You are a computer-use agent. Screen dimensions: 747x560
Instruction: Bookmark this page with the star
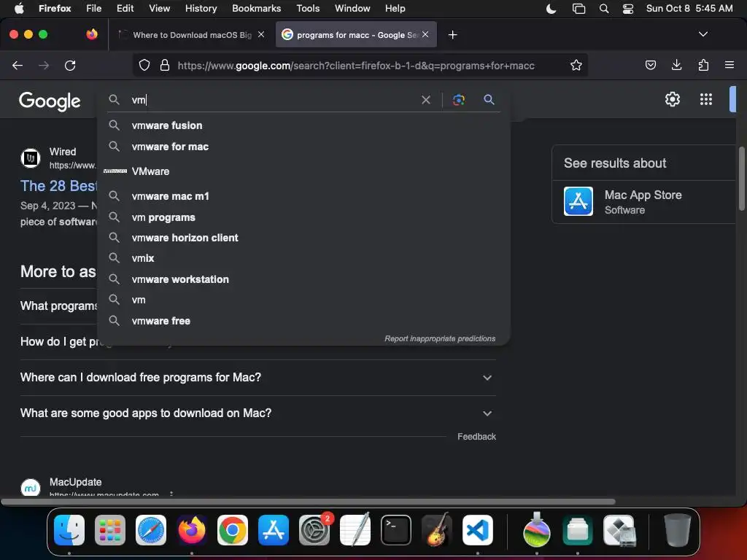pyautogui.click(x=576, y=65)
